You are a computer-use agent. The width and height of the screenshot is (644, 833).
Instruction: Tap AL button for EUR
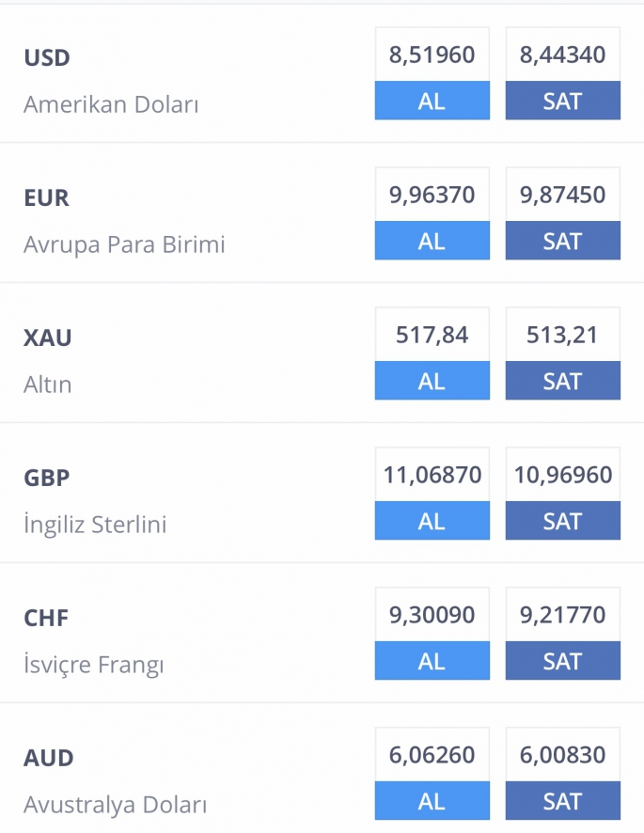(x=432, y=241)
